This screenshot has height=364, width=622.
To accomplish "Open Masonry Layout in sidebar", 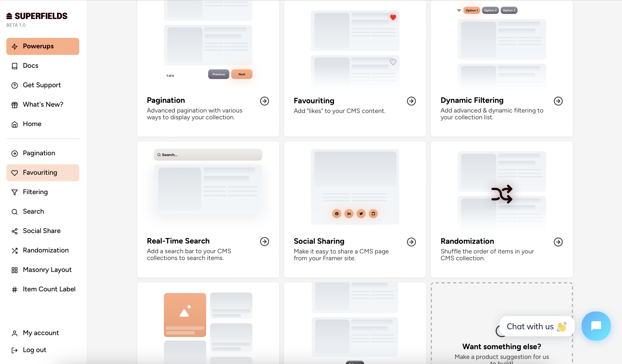I will coord(47,270).
